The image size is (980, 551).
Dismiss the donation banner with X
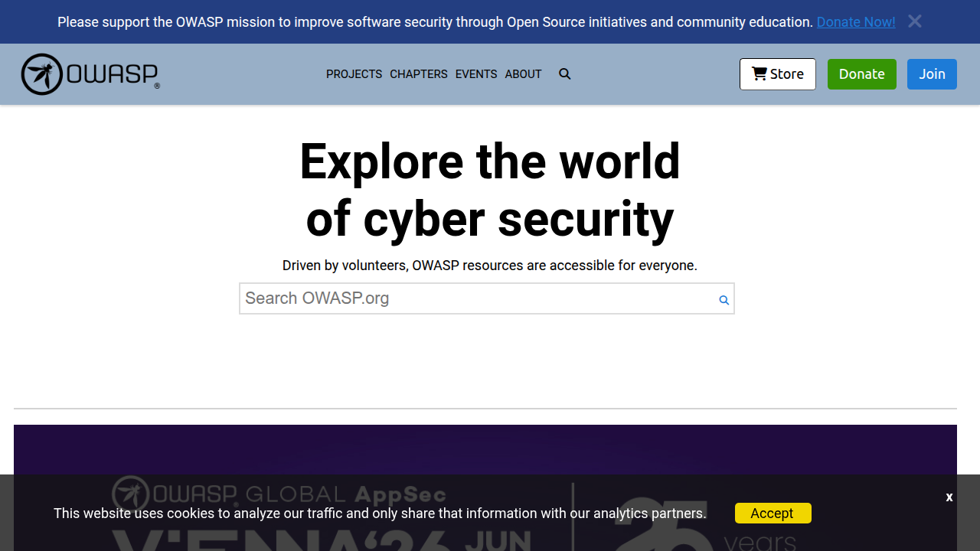(915, 21)
